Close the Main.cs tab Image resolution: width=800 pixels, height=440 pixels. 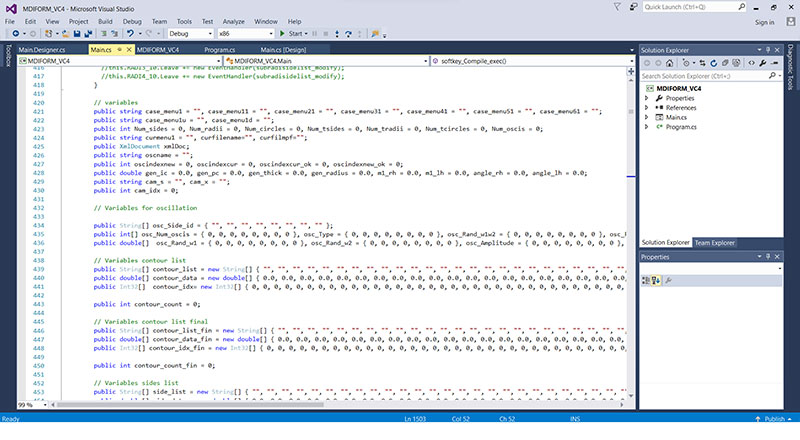pyautogui.click(x=129, y=50)
